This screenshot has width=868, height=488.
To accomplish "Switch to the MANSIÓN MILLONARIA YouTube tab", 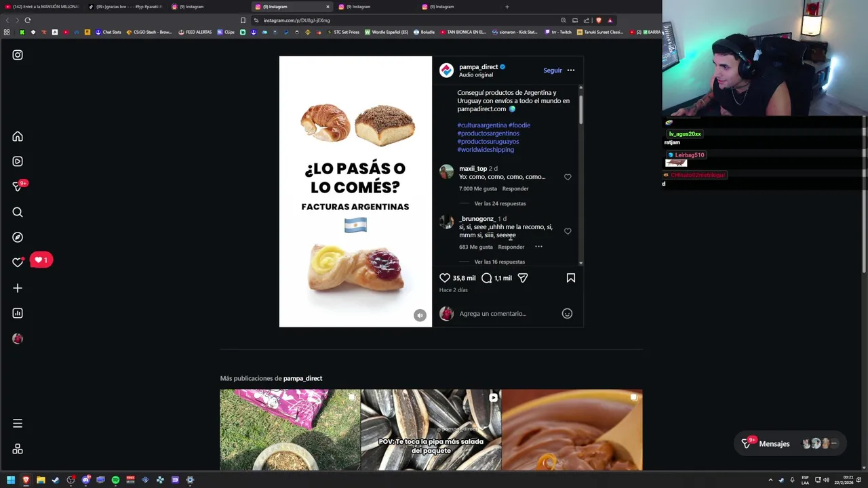I will (x=42, y=7).
